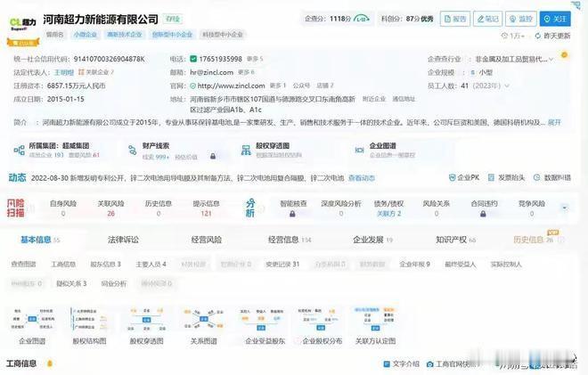Viewport: 588px width, 375px height.
Task: Switch to 基本信息 tab
Action: click(40, 240)
